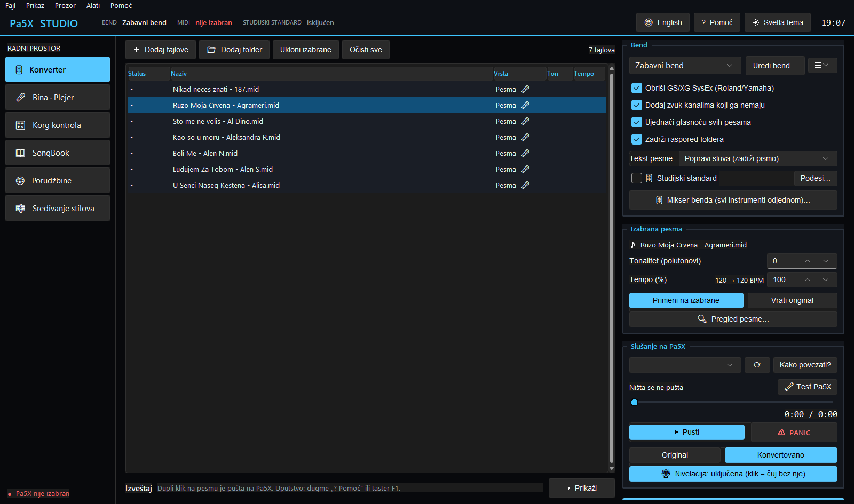
Task: Click edit icon for U Senci Naseg Kestena row
Action: coord(525,185)
